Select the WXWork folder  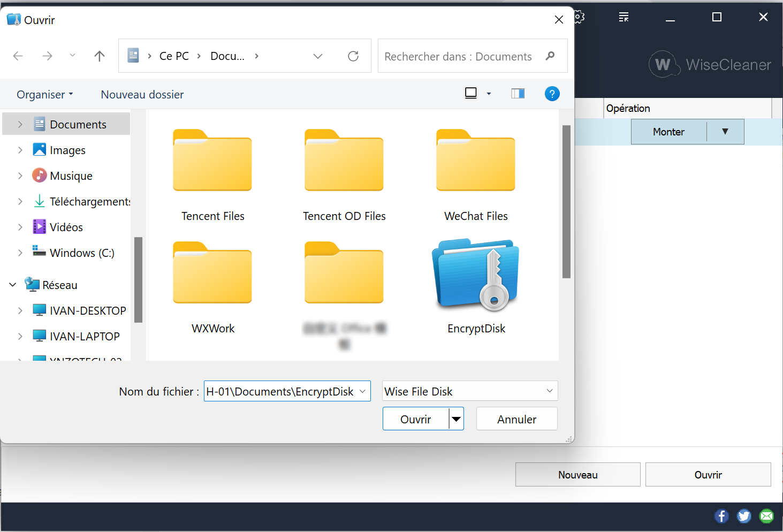212,288
